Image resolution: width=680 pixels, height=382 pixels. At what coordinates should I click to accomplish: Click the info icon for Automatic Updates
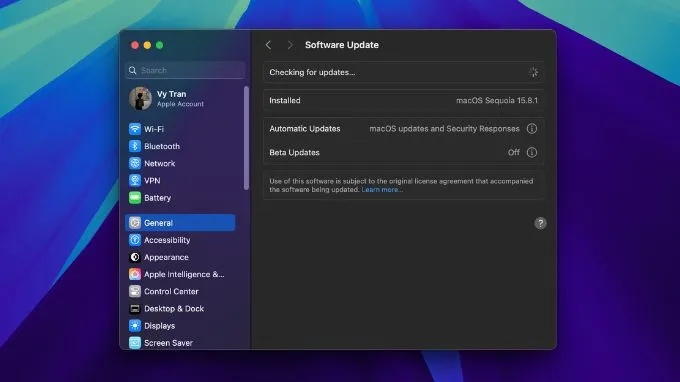tap(532, 129)
